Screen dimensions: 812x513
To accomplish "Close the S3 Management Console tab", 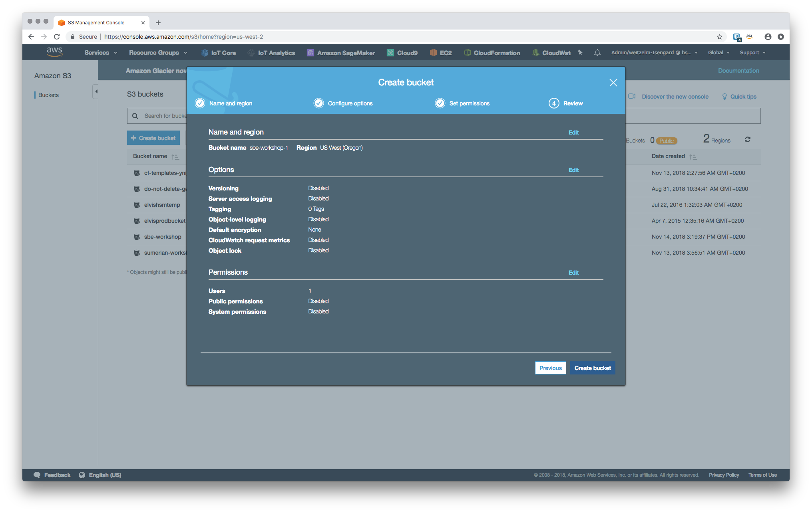I will pos(143,23).
